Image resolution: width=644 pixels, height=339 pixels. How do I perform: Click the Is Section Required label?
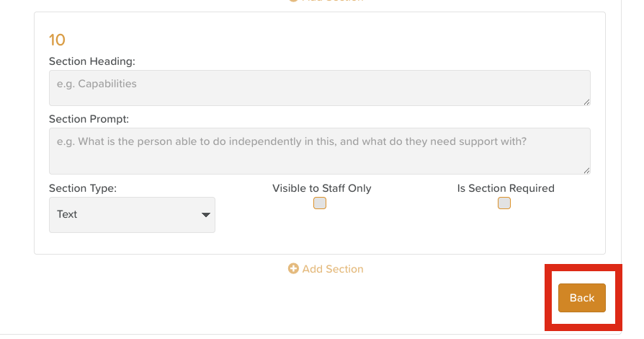click(x=506, y=188)
